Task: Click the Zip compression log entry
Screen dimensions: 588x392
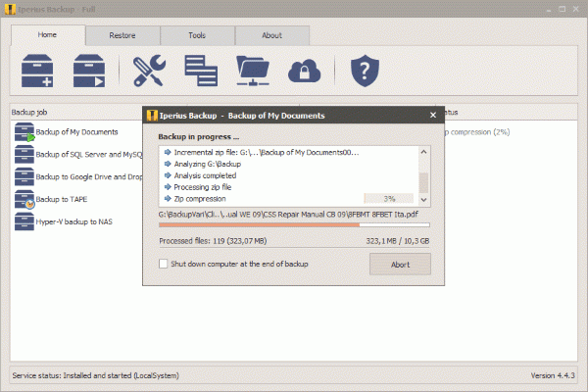Action: pyautogui.click(x=204, y=198)
